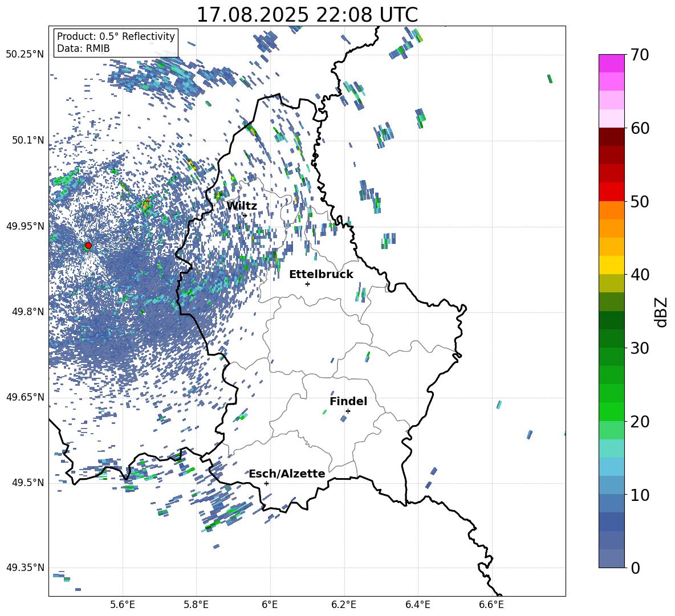Click the dark green swatch just above 30
The image size is (675, 616).
[611, 338]
